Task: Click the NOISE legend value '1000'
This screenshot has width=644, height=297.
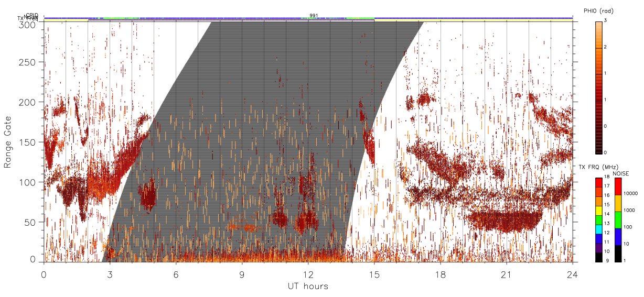Action: pyautogui.click(x=629, y=211)
